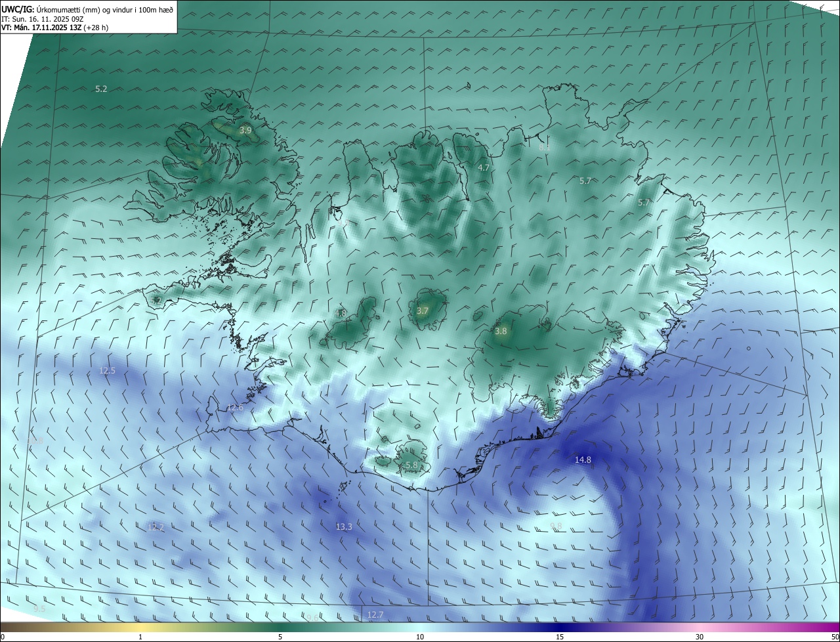Click the colour scale tick label 5
The height and width of the screenshot is (642, 840).
[x=280, y=637]
